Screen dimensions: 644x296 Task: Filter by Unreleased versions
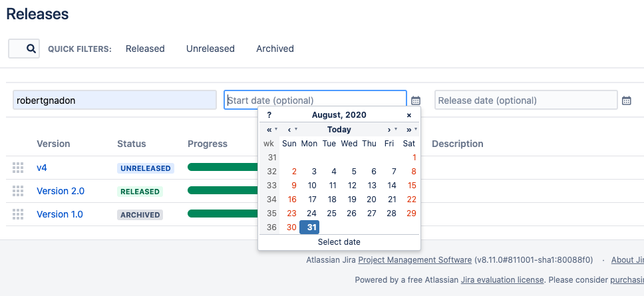(x=210, y=49)
